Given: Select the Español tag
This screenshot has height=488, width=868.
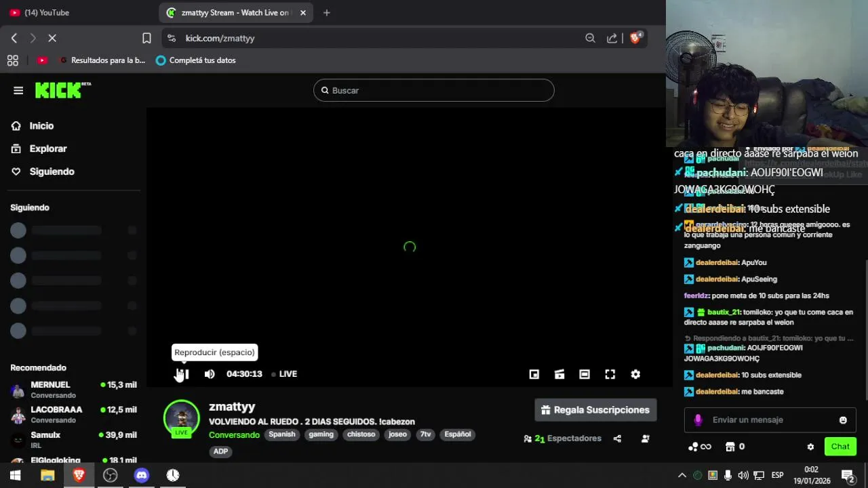Looking at the screenshot, I should tap(458, 434).
